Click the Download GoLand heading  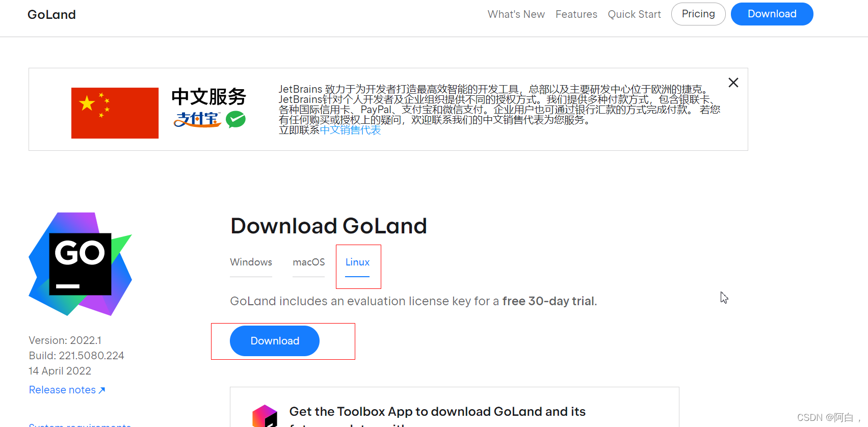point(329,226)
